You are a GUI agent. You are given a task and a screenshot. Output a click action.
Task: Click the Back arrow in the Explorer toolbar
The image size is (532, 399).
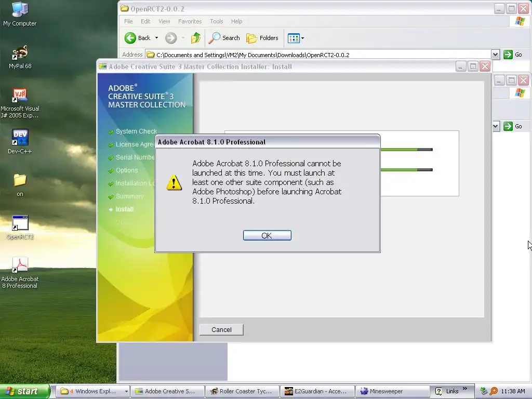137,38
